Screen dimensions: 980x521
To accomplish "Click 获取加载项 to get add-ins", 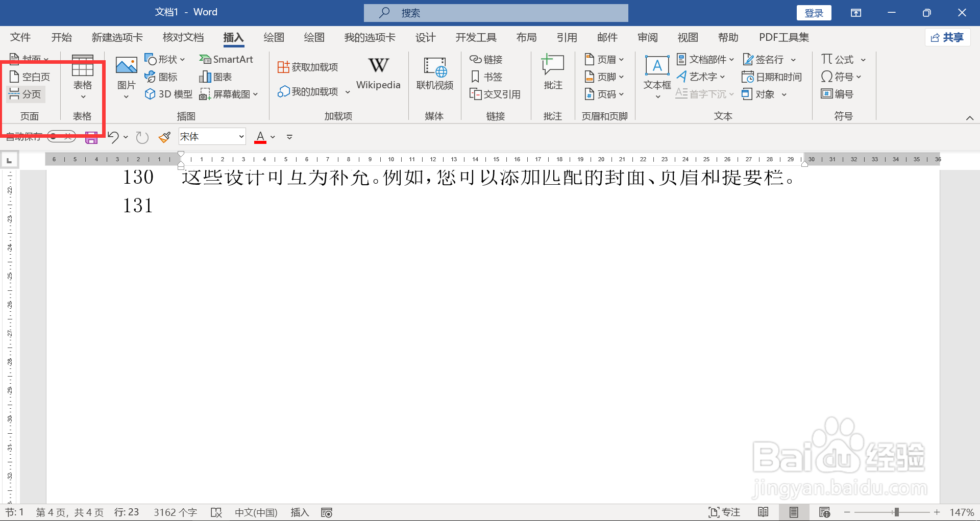I will click(308, 67).
